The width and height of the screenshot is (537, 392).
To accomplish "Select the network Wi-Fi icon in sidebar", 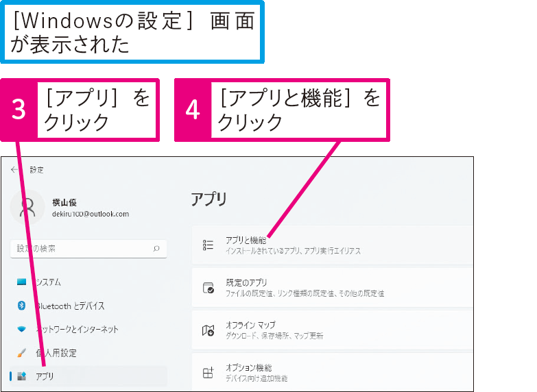I will click(21, 330).
